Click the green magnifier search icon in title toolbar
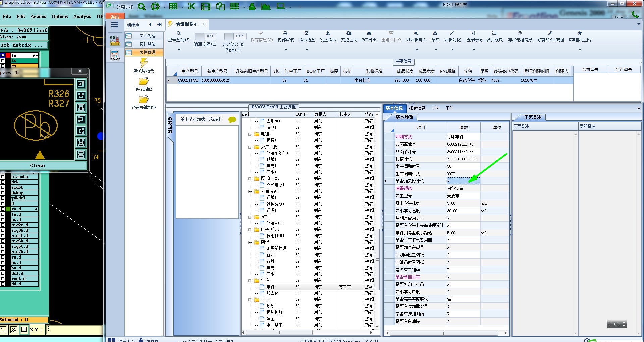The image size is (644, 342). 142,6
